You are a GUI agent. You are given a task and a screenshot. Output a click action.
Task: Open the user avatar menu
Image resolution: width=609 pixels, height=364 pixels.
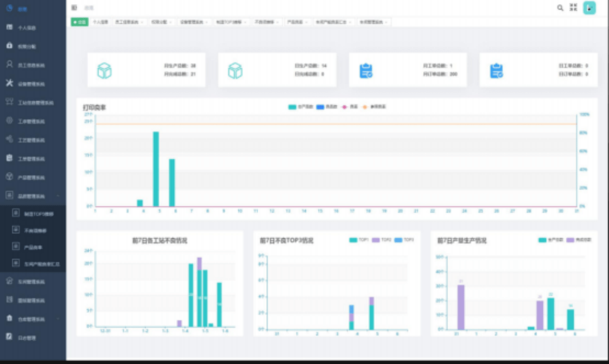(589, 8)
